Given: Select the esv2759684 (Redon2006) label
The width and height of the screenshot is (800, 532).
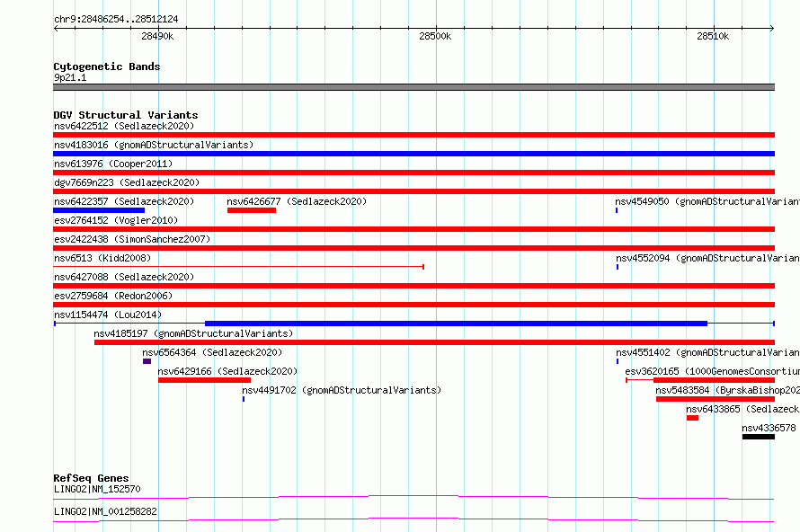Looking at the screenshot, I should point(113,296).
